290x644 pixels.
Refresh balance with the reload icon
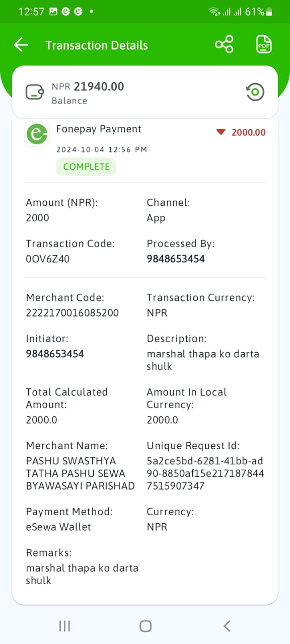point(255,92)
